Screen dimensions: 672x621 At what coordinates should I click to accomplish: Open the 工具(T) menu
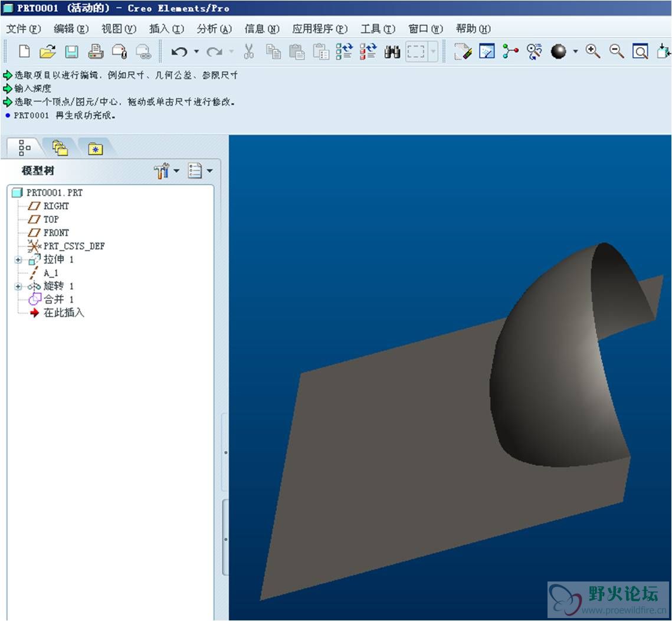click(x=378, y=29)
